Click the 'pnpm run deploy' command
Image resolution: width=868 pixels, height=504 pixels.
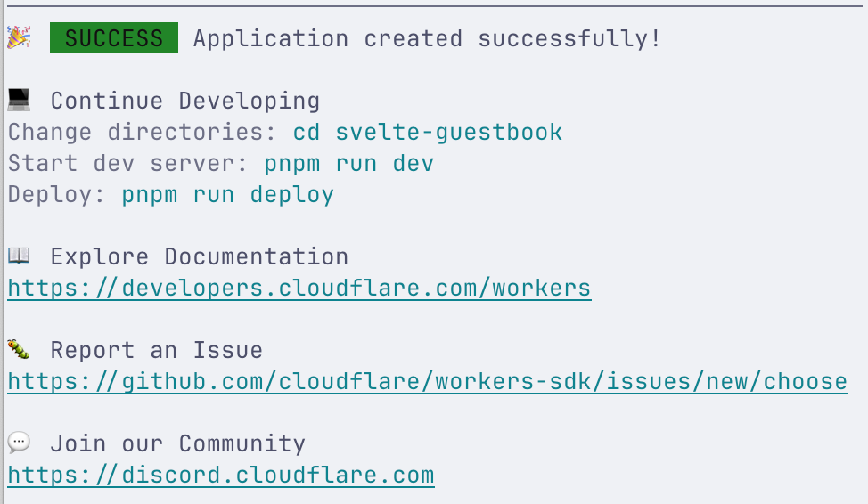click(227, 195)
